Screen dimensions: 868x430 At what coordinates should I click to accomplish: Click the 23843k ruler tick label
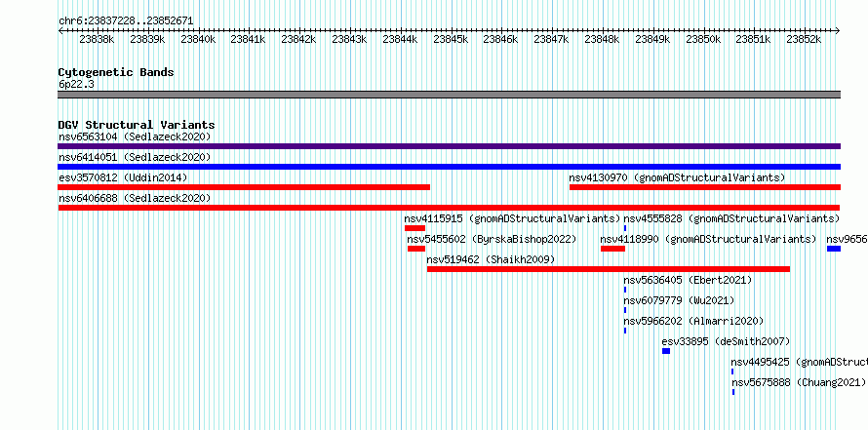pos(350,39)
